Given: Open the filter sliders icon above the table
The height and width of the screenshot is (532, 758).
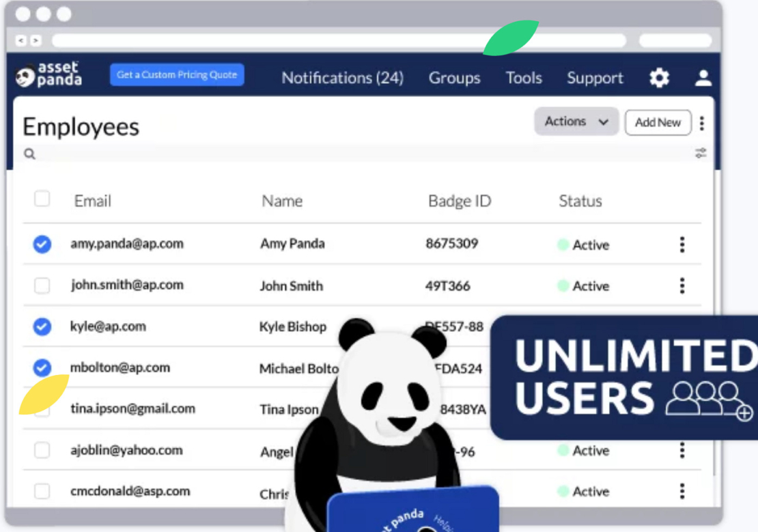Looking at the screenshot, I should coord(701,154).
